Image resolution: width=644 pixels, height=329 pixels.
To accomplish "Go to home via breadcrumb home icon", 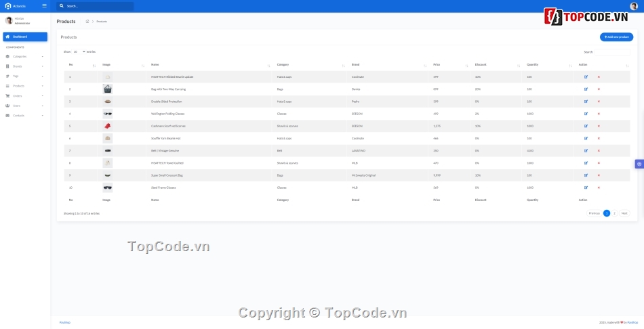I will pos(87,22).
